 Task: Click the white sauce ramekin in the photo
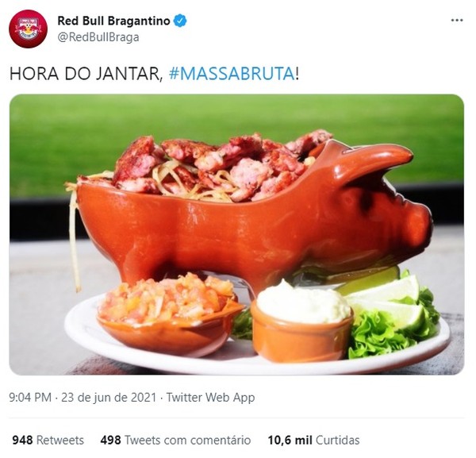[x=302, y=322]
